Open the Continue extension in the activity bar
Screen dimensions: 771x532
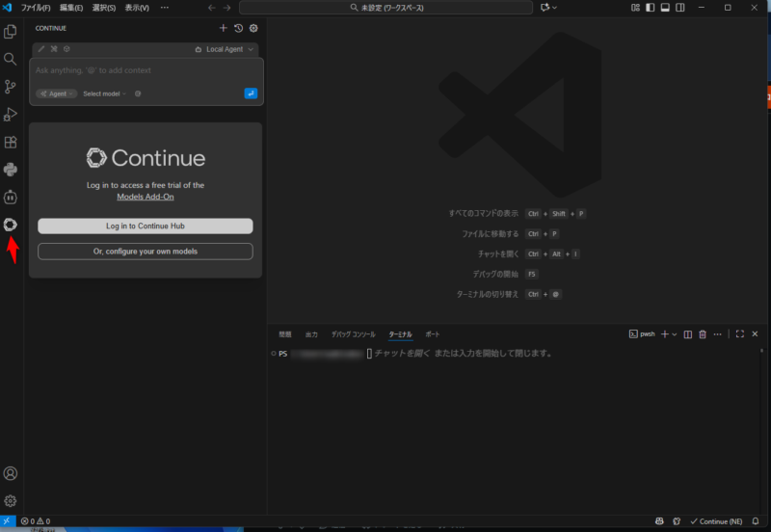tap(11, 225)
